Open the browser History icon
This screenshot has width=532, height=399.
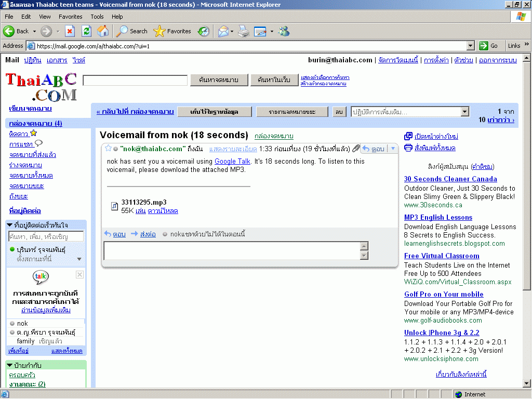point(203,31)
